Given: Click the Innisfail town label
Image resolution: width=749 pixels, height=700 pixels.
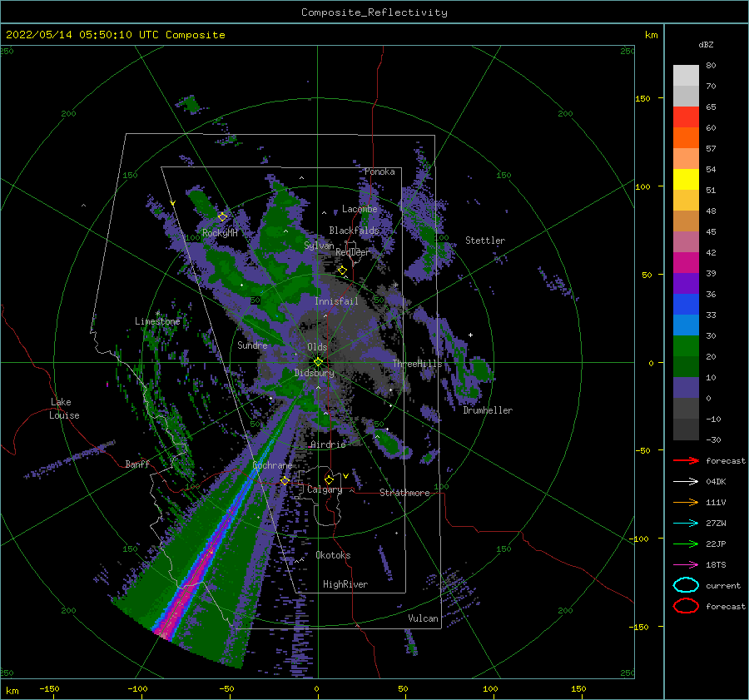Looking at the screenshot, I should (336, 301).
